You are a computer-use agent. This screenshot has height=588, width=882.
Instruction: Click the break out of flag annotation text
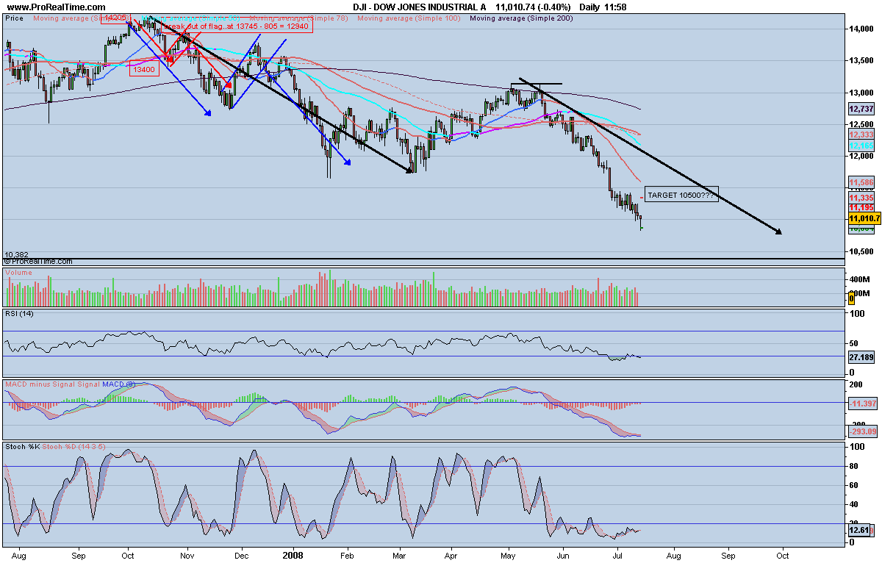point(237,26)
